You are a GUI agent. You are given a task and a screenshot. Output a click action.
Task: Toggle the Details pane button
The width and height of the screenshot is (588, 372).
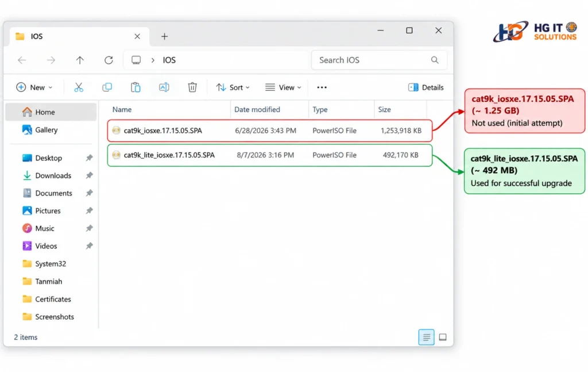(x=425, y=87)
